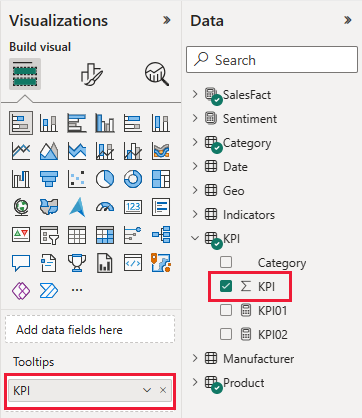Image resolution: width=362 pixels, height=418 pixels.
Task: Select the Stacked column chart visual
Action: (x=49, y=123)
